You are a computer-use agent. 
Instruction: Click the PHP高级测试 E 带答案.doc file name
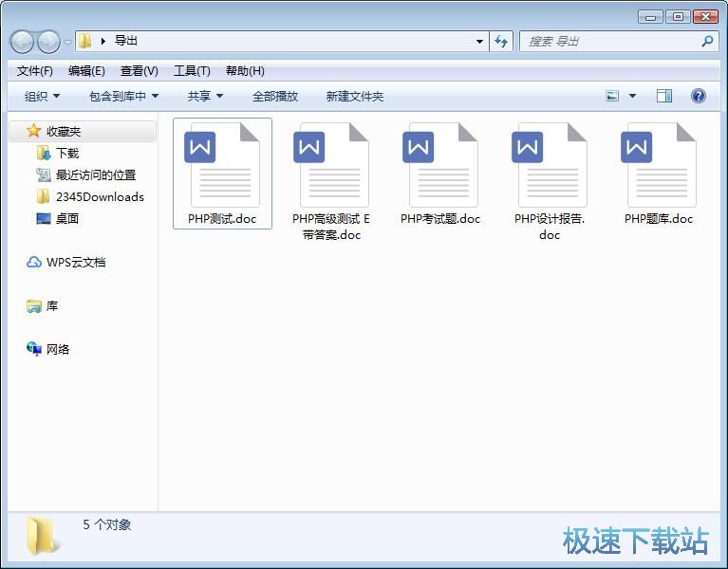(331, 227)
